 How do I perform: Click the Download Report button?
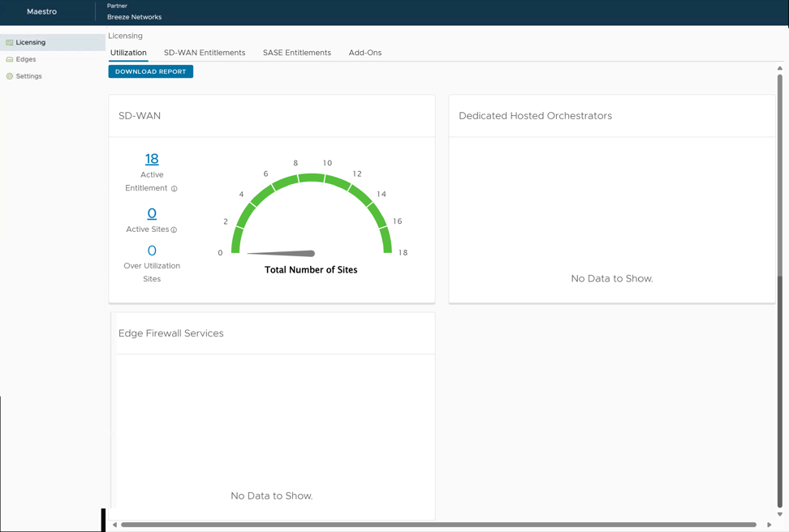[150, 71]
